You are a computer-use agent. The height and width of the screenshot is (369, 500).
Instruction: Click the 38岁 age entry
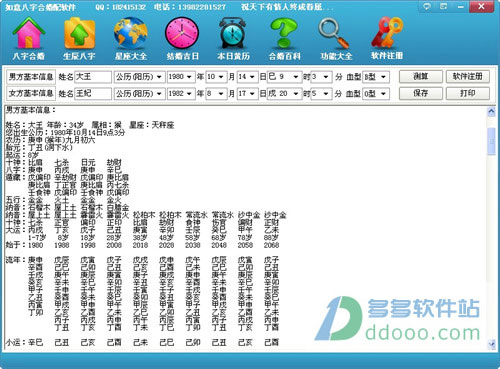[x=141, y=238]
